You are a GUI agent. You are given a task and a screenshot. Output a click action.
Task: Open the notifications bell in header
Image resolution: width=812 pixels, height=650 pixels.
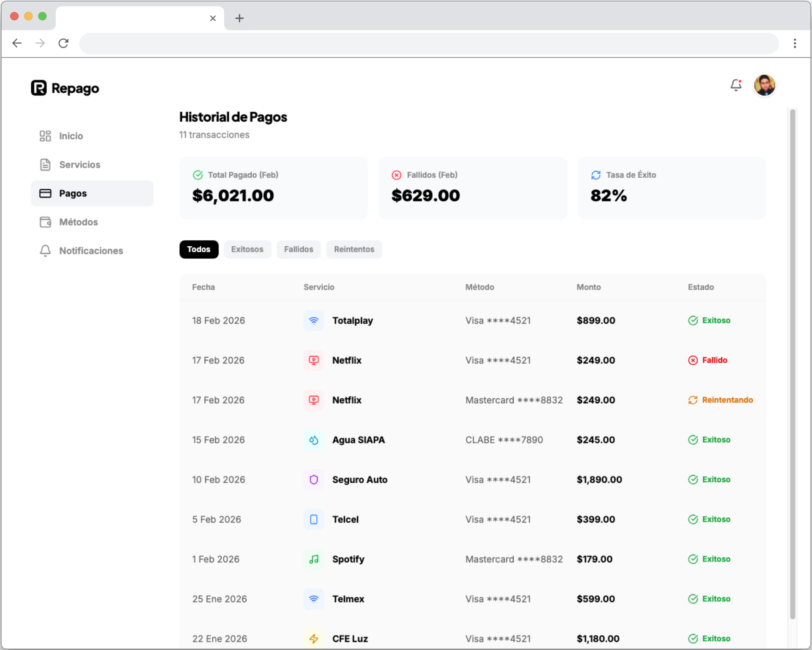click(736, 85)
